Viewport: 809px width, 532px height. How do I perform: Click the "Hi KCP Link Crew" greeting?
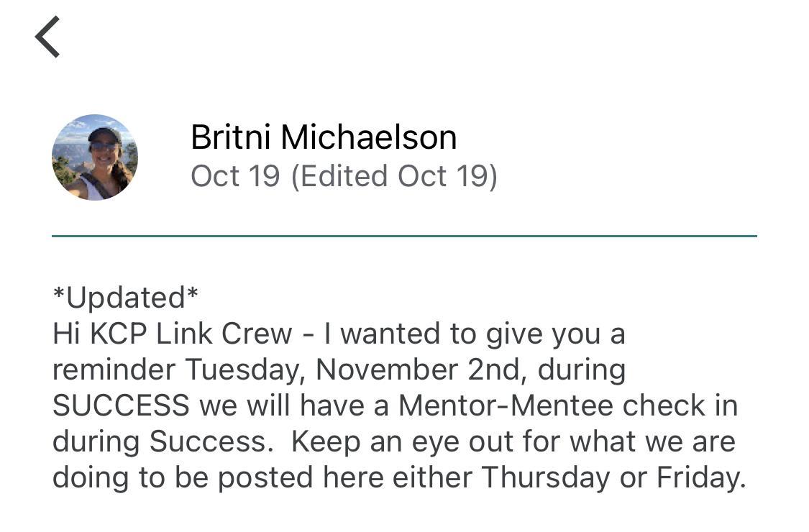173,334
